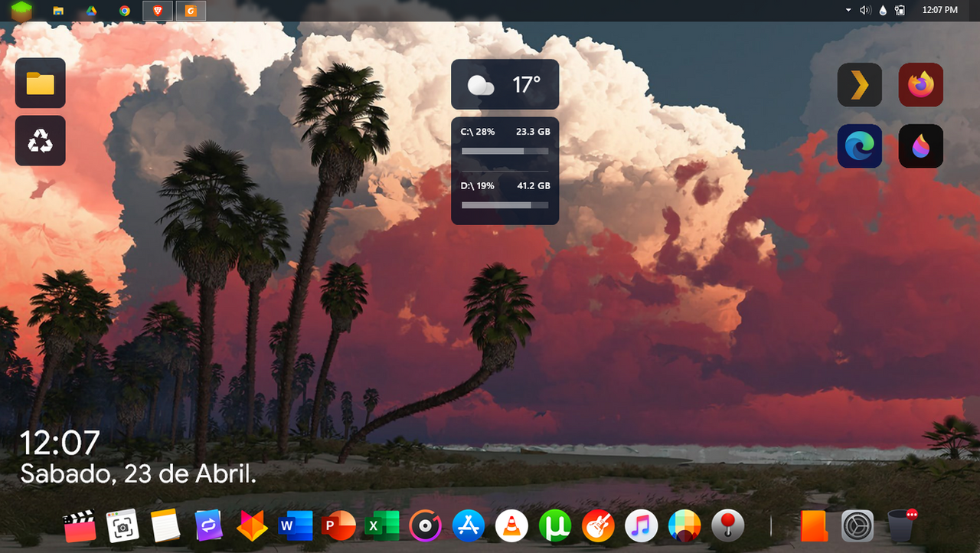Open the yellow folder desktop shortcut
980x553 pixels.
(x=41, y=83)
